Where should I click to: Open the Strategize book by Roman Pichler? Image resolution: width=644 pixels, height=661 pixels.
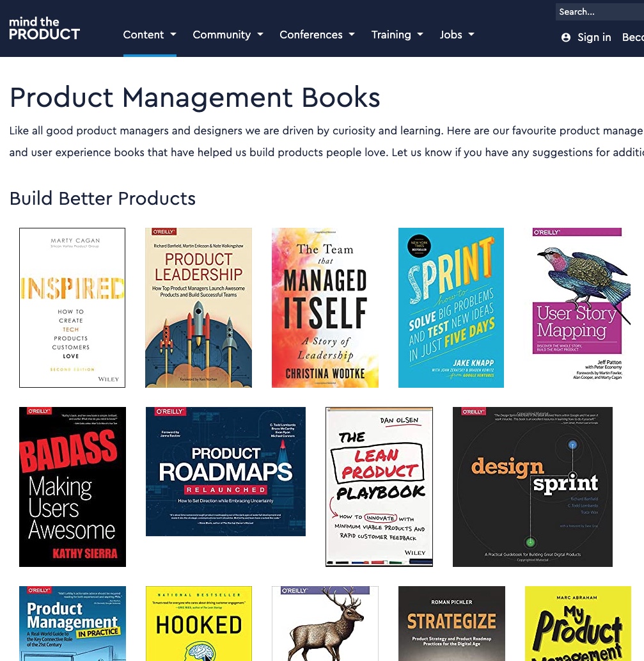tap(452, 623)
